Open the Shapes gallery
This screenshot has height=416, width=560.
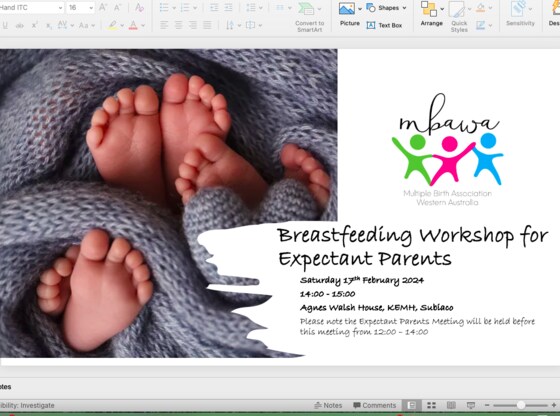pos(387,7)
